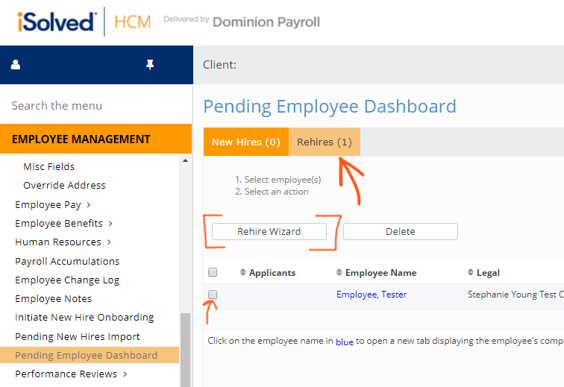Viewport: 564px width, 387px height.
Task: Click the user profile icon in sidebar header
Action: [15, 65]
